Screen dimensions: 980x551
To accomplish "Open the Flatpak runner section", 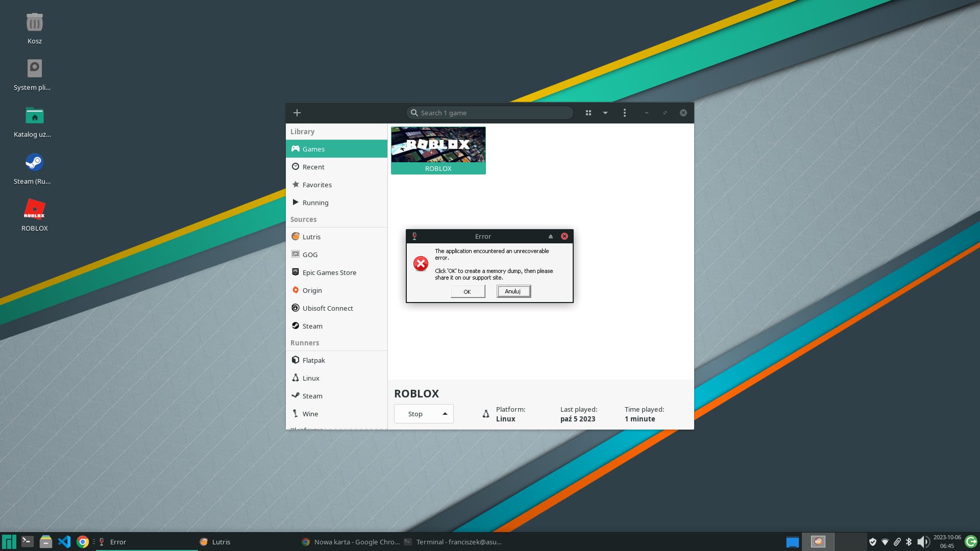I will [x=314, y=360].
